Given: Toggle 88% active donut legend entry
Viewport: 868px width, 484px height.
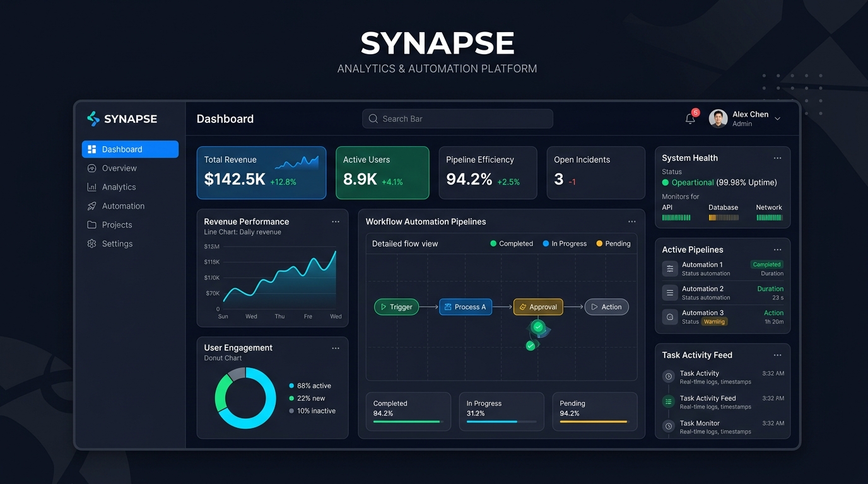Looking at the screenshot, I should [x=310, y=386].
